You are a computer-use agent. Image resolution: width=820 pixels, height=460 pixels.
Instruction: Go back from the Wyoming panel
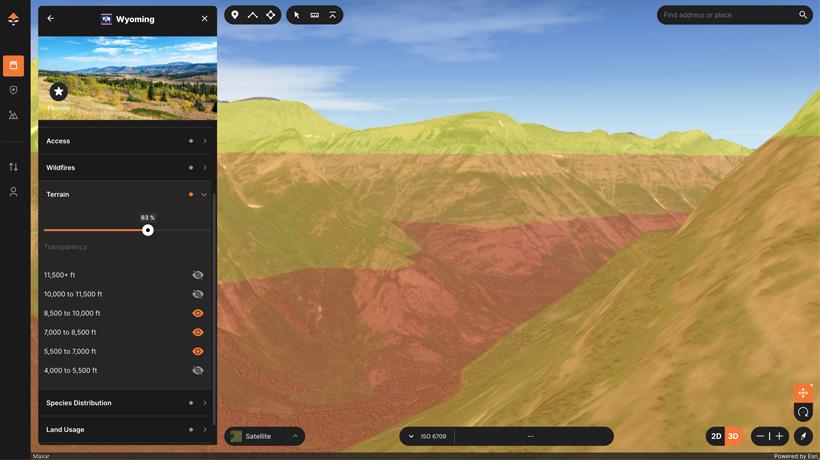click(51, 18)
